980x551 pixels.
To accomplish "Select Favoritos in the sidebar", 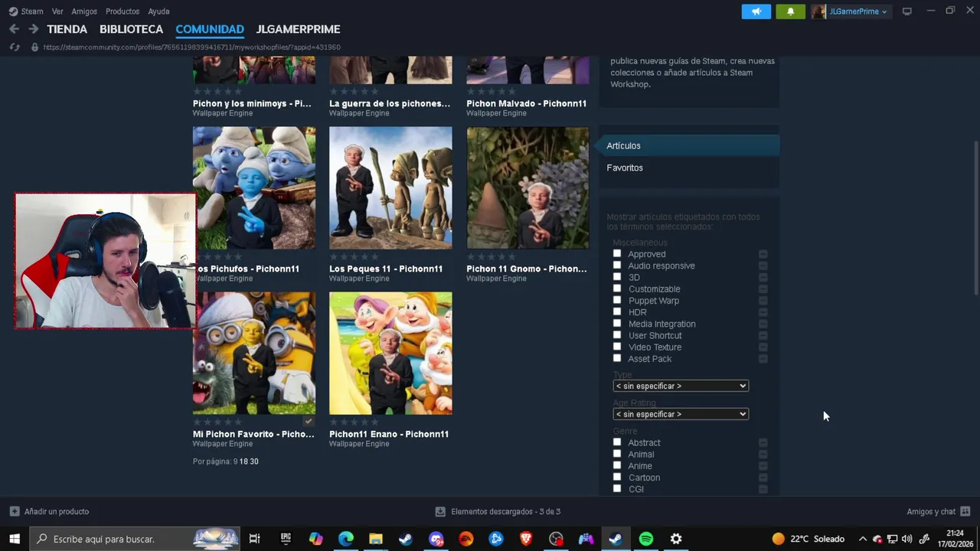I will [625, 168].
